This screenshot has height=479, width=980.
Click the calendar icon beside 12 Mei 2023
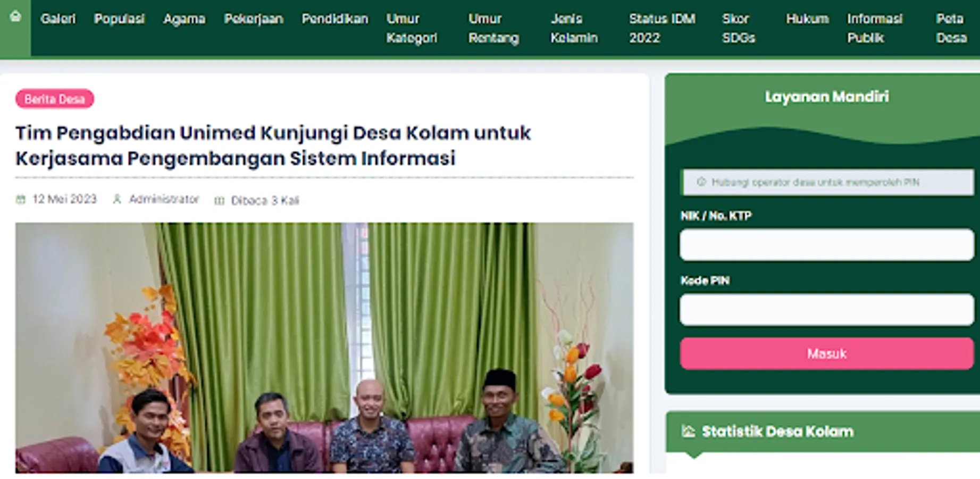tap(21, 200)
